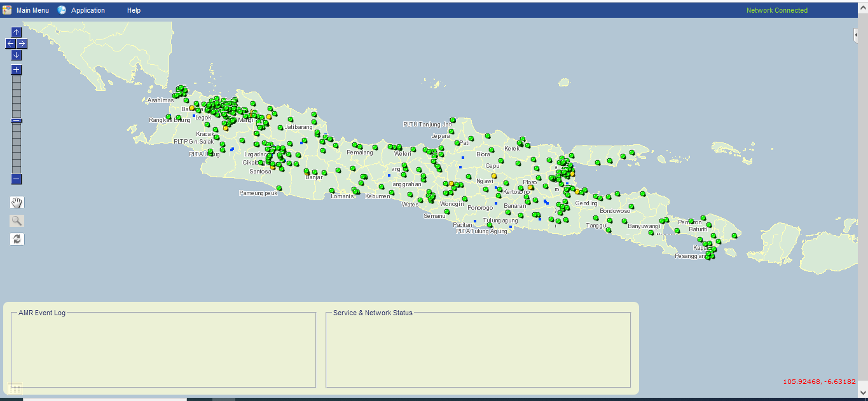Screen dimensions: 868x401
Task: Click the Banyuwangi location label on map
Action: coord(644,226)
